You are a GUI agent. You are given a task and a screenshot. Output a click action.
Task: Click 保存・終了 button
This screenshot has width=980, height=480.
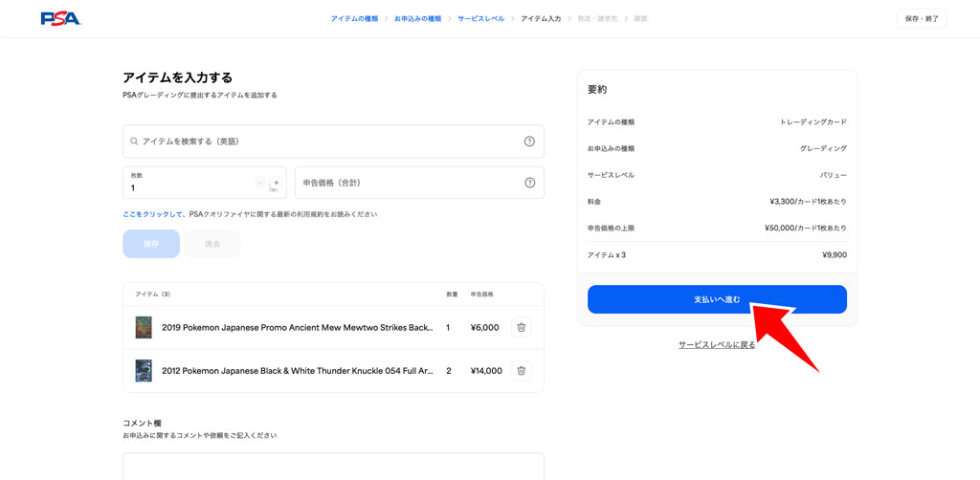tap(922, 19)
